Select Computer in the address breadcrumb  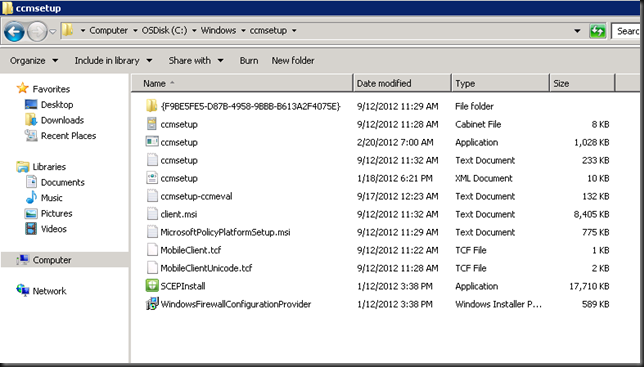[x=108, y=30]
